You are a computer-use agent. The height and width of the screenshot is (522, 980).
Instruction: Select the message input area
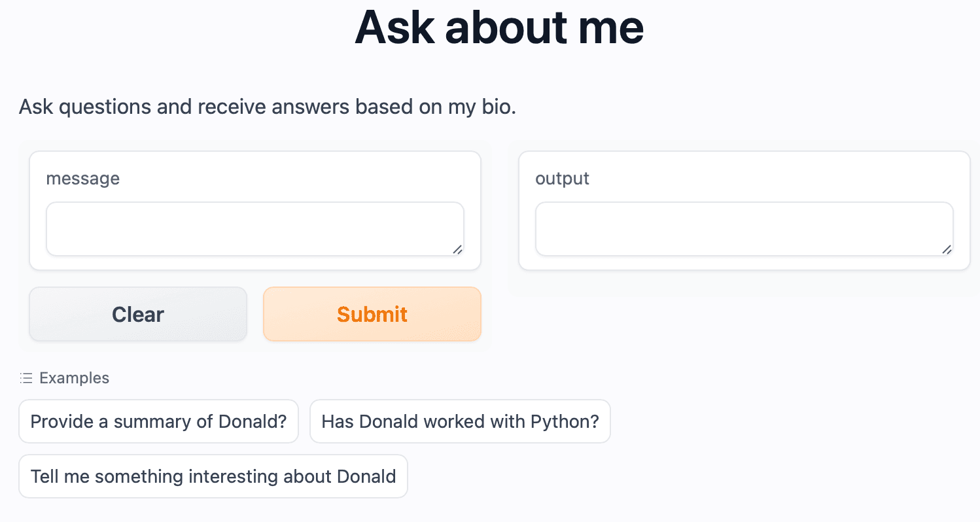coord(254,227)
